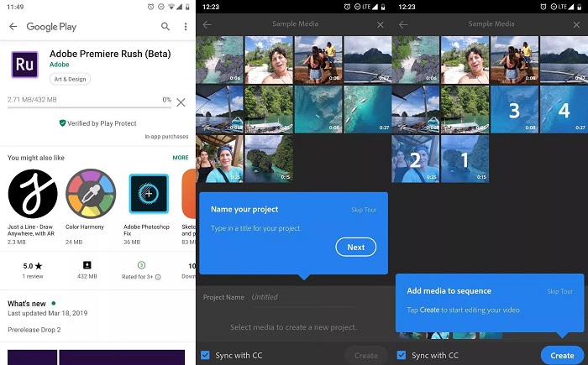Tap the Next button in the tour tip
This screenshot has height=365, width=588.
click(x=356, y=247)
